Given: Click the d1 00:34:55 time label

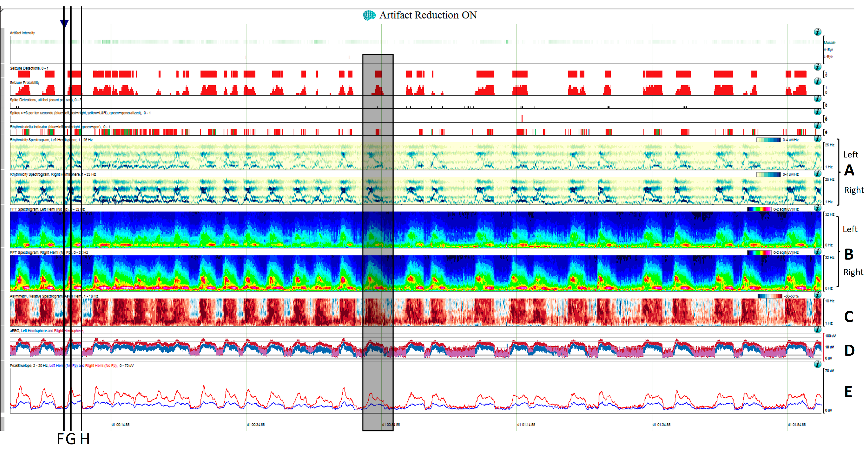Looking at the screenshot, I should (256, 425).
